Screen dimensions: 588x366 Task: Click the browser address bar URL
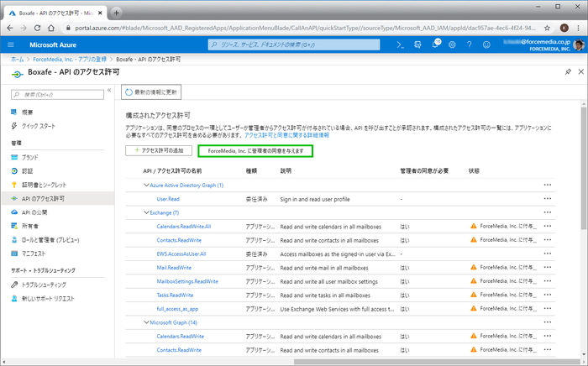pyautogui.click(x=304, y=28)
